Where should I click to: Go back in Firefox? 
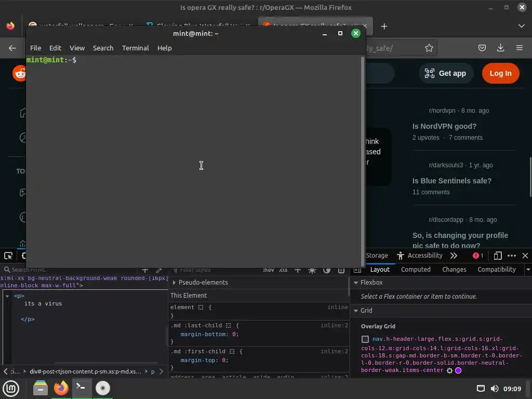(12, 48)
